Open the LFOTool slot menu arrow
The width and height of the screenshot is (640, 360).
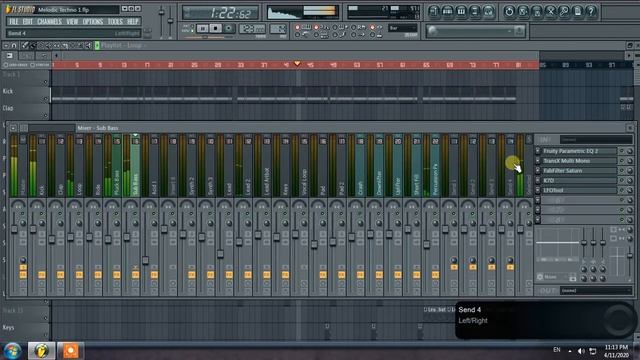click(x=538, y=190)
